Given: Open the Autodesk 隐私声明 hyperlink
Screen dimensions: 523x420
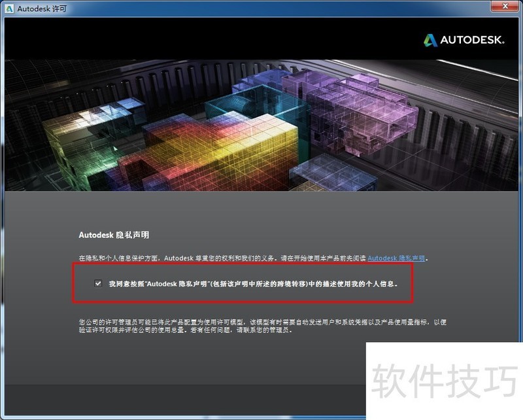Looking at the screenshot, I should [396, 258].
